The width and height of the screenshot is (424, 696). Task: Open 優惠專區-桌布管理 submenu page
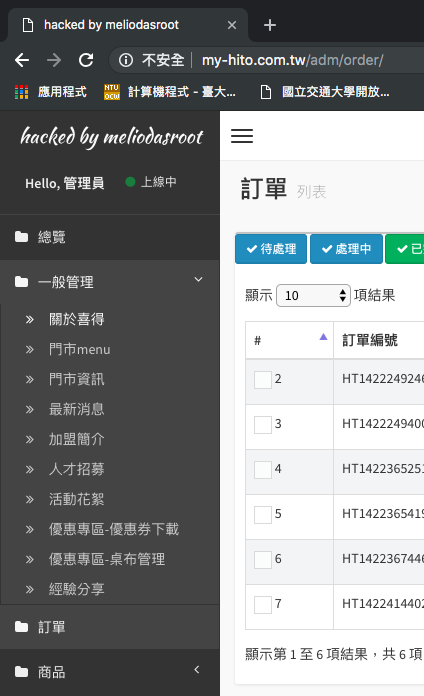(x=107, y=559)
